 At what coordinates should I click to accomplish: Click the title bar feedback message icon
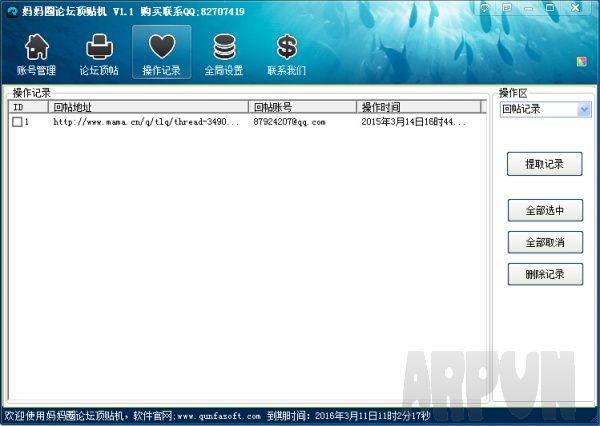[507, 8]
